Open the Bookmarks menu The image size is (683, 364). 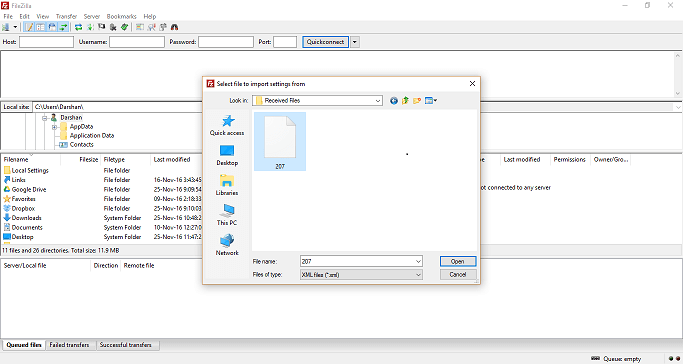pyautogui.click(x=122, y=16)
